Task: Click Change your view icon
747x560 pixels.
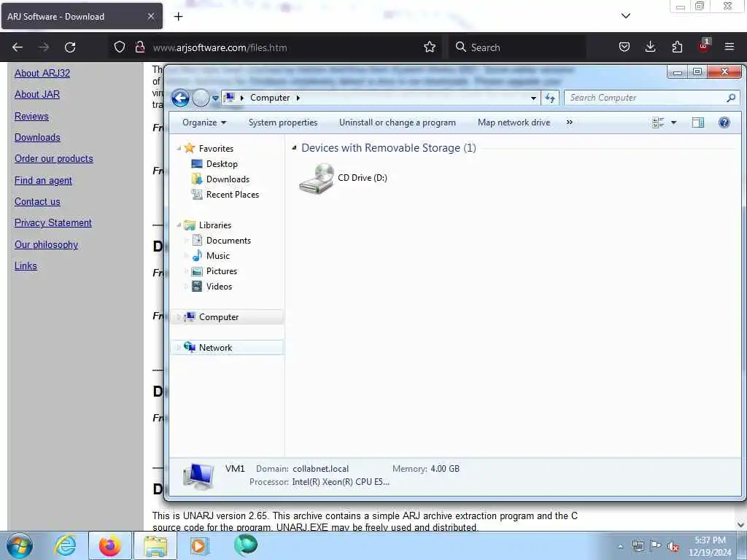Action: click(658, 122)
